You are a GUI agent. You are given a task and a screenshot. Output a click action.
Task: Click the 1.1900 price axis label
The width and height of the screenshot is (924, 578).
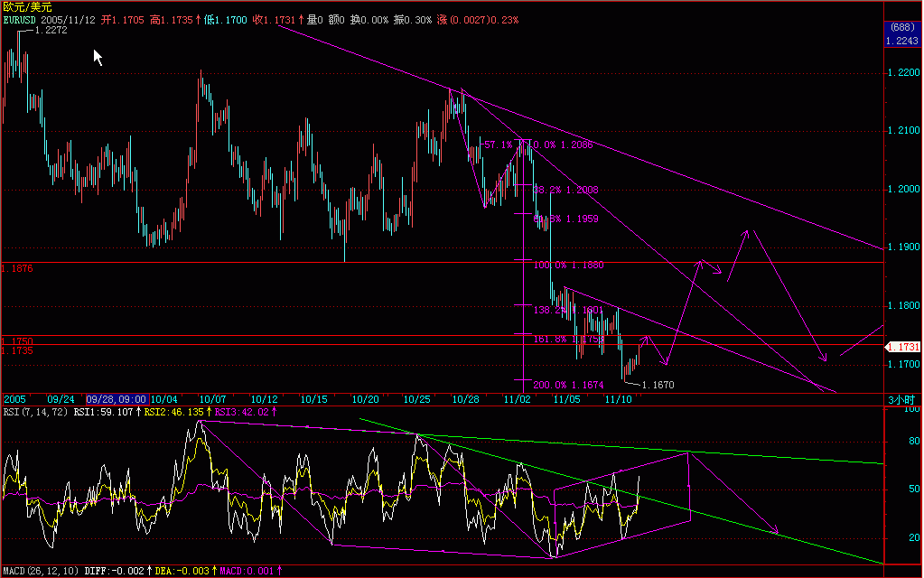point(904,247)
